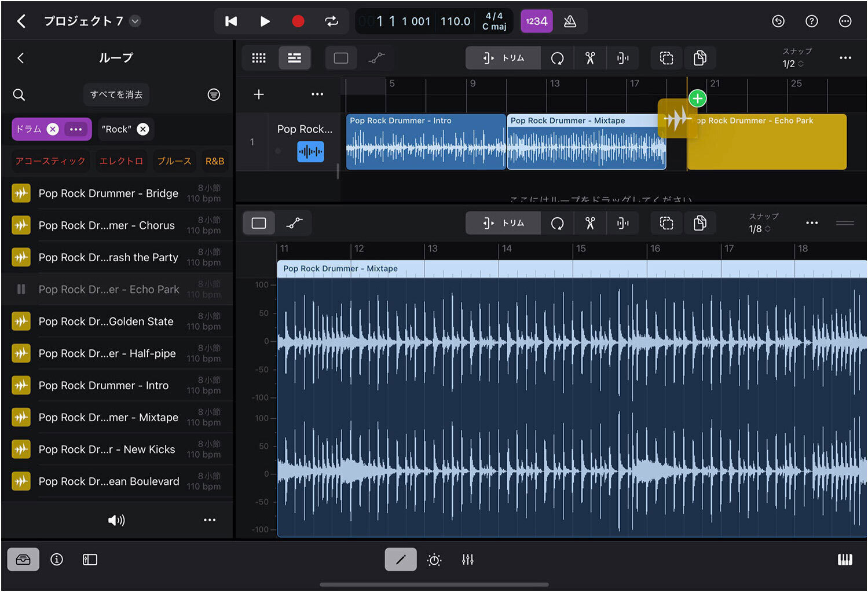
Task: Expand the プロジェクト 7 project dropdown
Action: 135,21
